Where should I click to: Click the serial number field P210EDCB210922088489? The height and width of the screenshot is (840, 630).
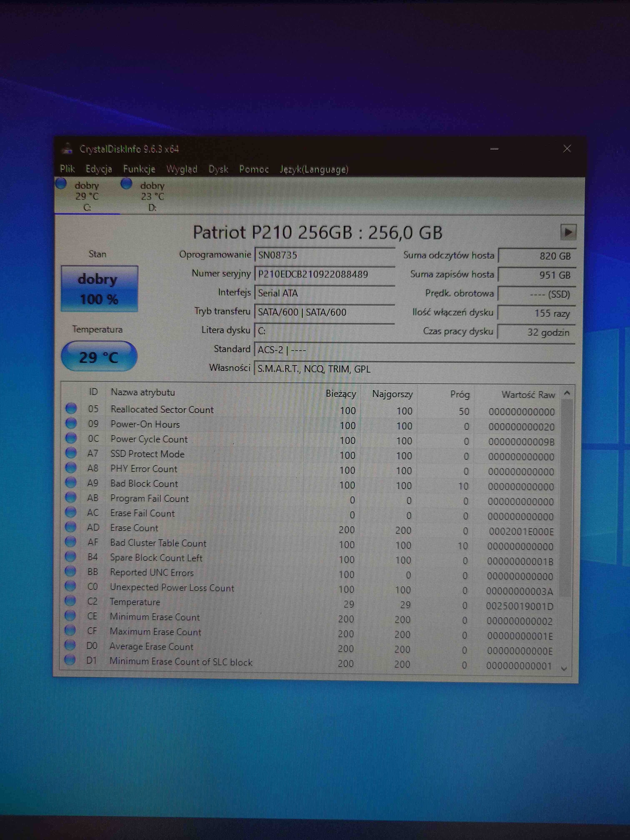coord(325,274)
